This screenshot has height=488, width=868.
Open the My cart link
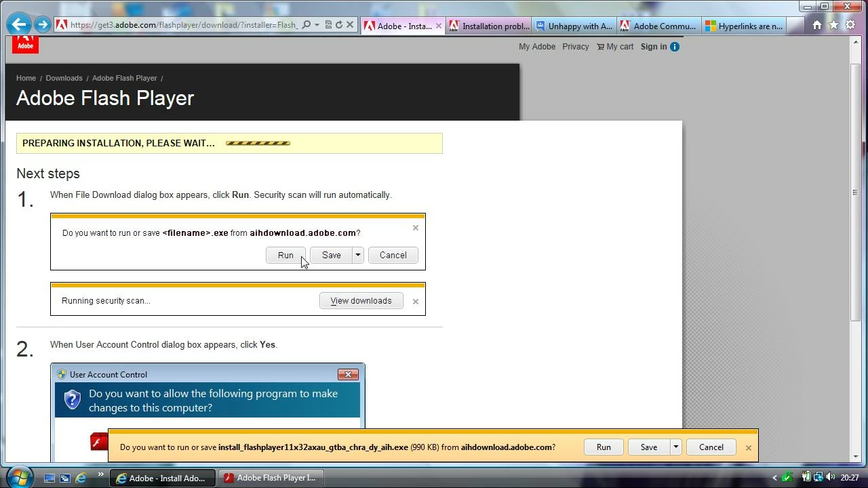(615, 47)
